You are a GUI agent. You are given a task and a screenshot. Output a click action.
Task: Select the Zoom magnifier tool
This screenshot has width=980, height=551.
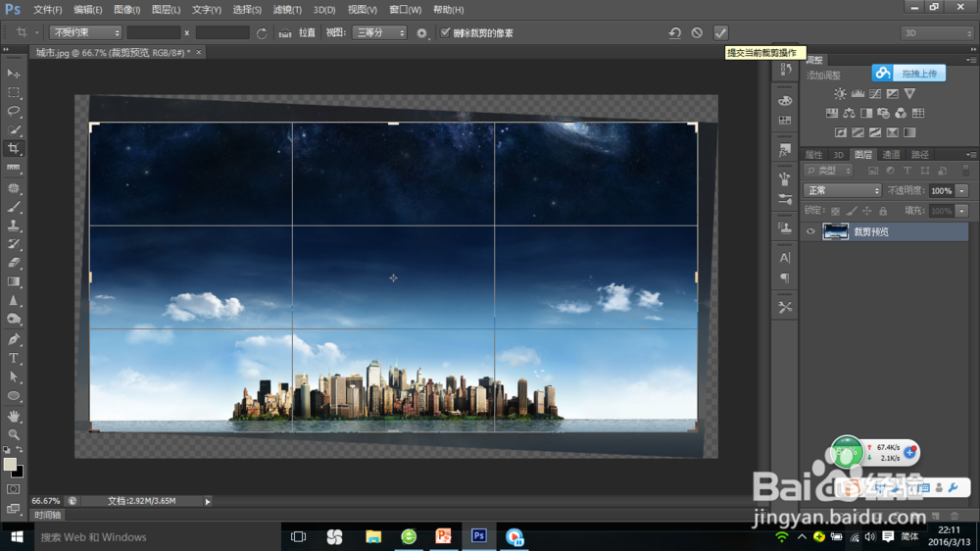point(13,434)
